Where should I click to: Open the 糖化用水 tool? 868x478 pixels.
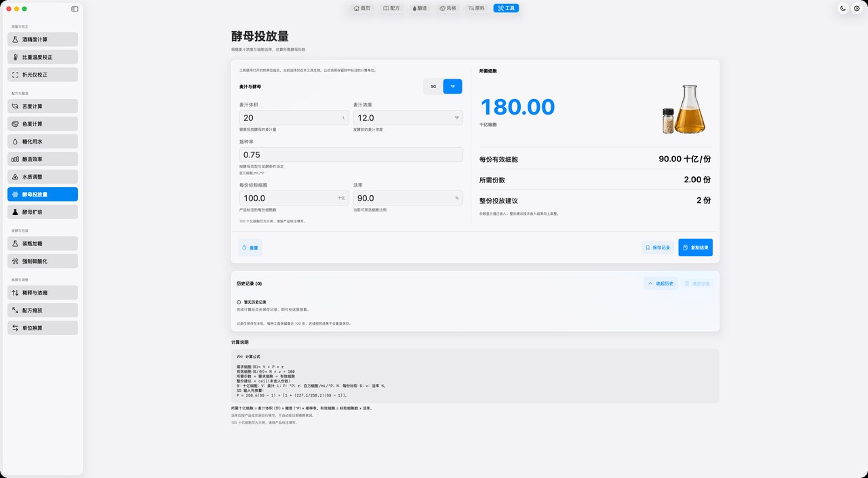tap(43, 142)
